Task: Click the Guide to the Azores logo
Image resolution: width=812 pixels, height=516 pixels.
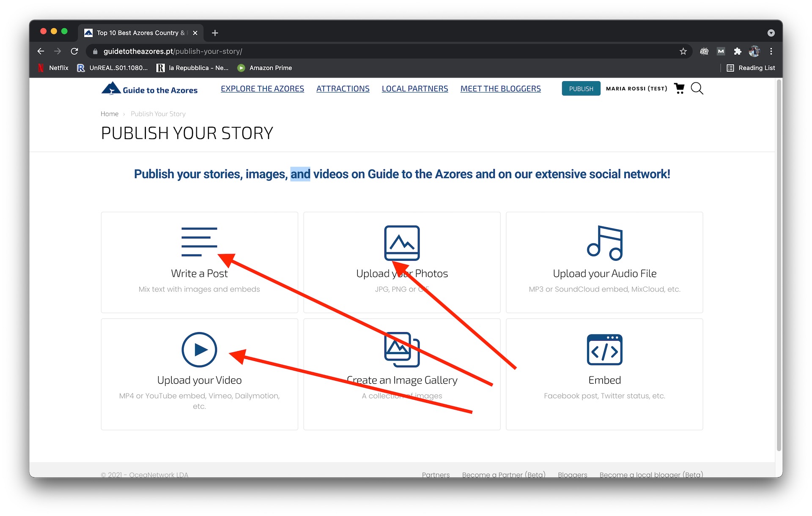Action: pos(149,88)
